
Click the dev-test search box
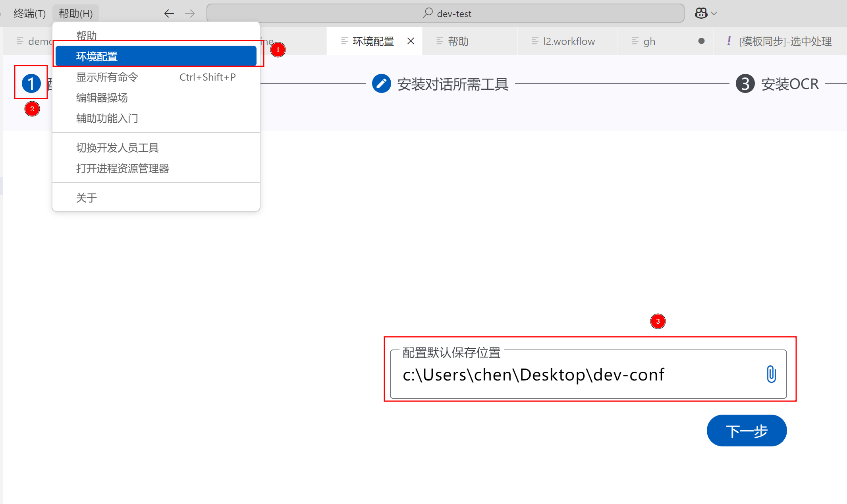coord(446,14)
